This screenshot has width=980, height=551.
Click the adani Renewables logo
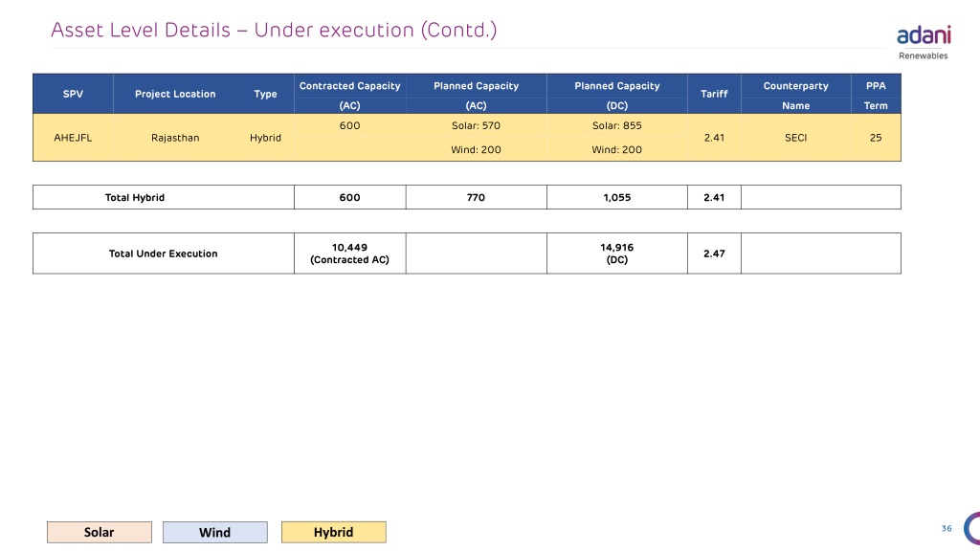click(x=924, y=42)
